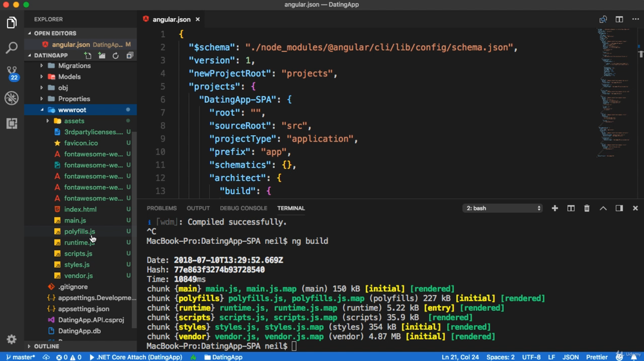Click Prettier in status bar
Image resolution: width=644 pixels, height=361 pixels.
pos(597,357)
